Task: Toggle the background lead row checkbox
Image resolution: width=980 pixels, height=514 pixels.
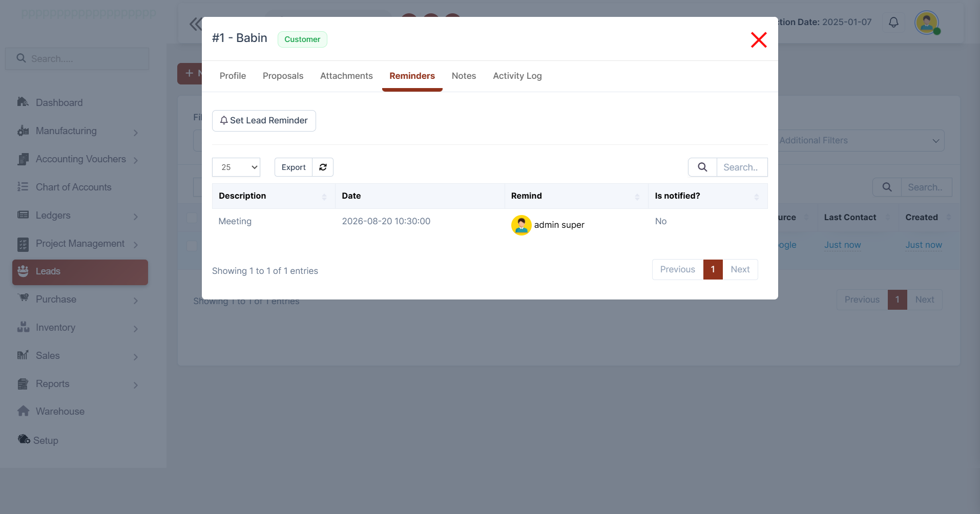Action: pyautogui.click(x=192, y=246)
